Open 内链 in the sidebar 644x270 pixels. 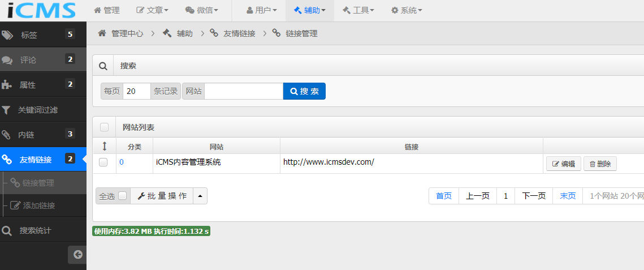click(x=43, y=134)
